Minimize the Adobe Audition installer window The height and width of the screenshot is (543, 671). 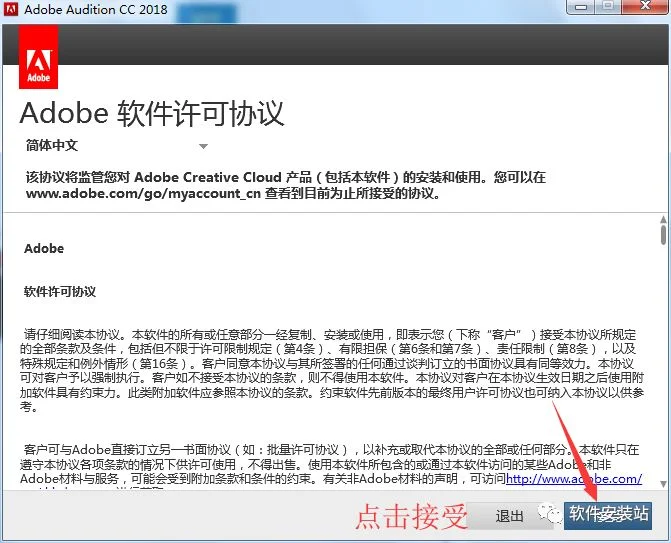coord(581,6)
